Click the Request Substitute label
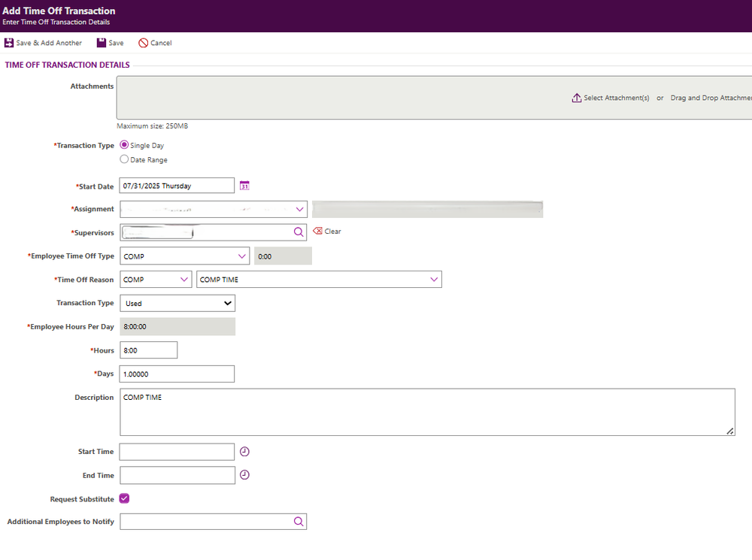The height and width of the screenshot is (560, 752). click(x=82, y=499)
